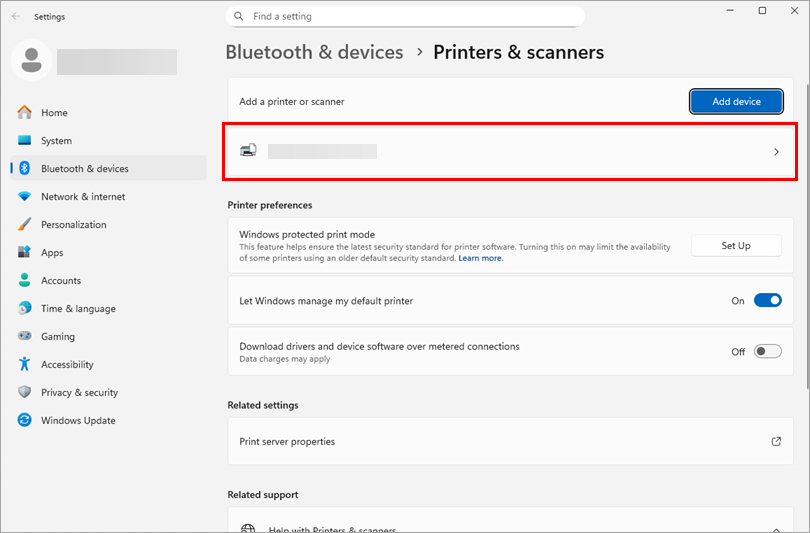The width and height of the screenshot is (810, 533).
Task: Open Print server properties external link
Action: tap(776, 441)
